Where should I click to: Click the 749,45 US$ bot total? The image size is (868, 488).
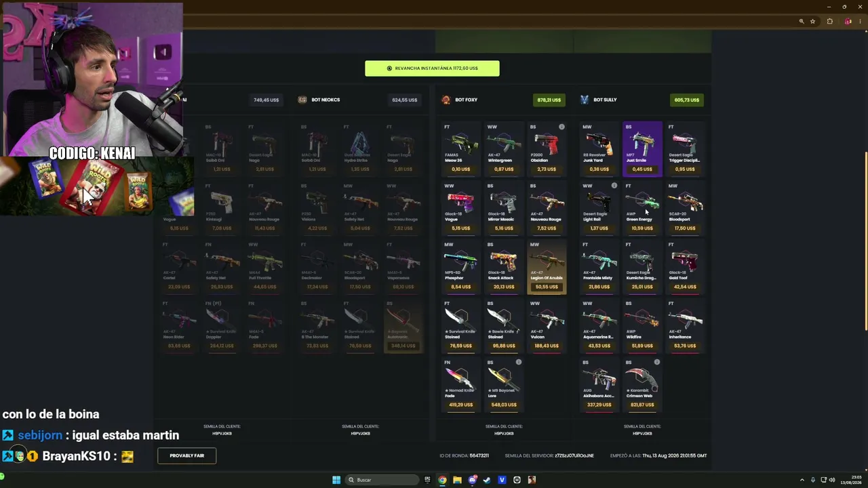[x=267, y=100]
